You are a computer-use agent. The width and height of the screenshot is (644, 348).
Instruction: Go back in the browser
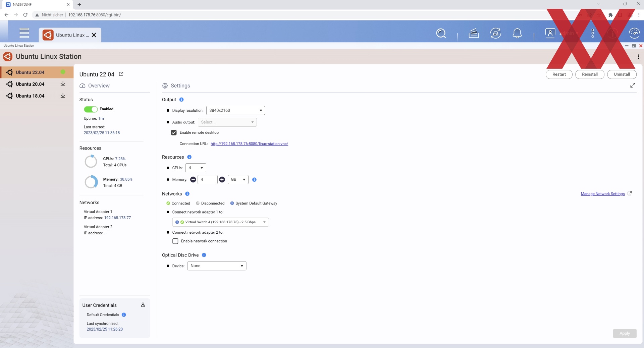click(6, 15)
